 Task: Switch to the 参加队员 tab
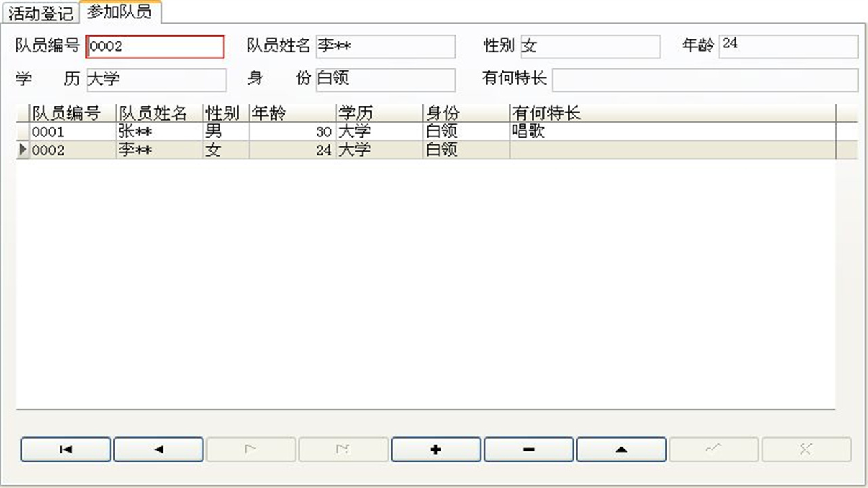tap(119, 12)
